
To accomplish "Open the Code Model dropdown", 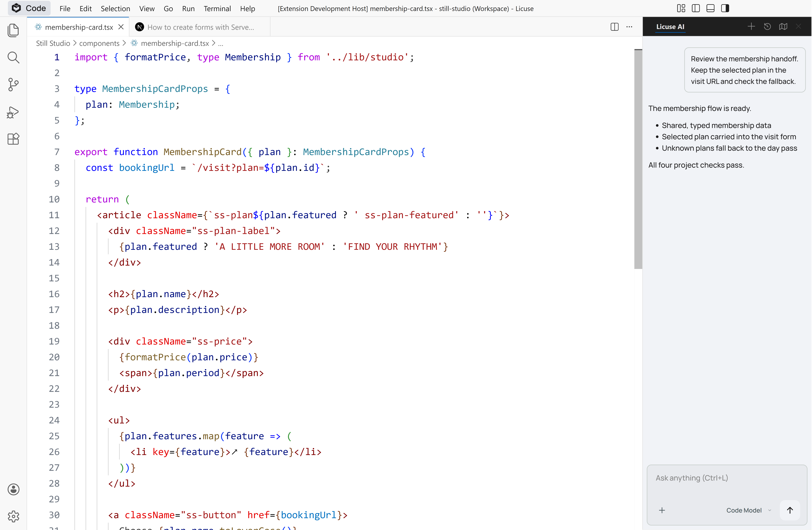I will (749, 510).
